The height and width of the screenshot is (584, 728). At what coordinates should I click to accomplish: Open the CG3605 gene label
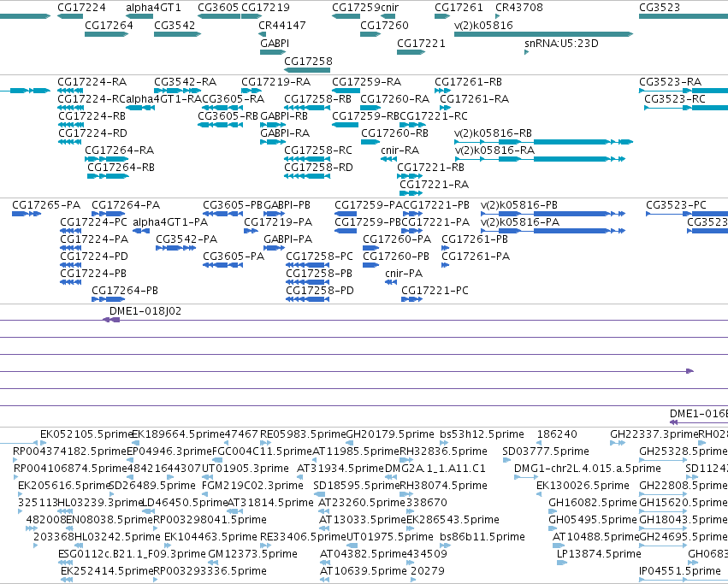(x=218, y=8)
